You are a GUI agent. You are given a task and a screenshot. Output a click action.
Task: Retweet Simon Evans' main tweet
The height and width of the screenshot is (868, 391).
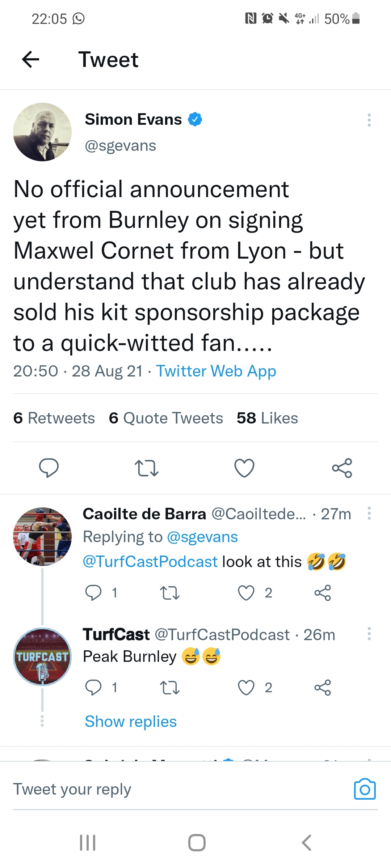(146, 468)
